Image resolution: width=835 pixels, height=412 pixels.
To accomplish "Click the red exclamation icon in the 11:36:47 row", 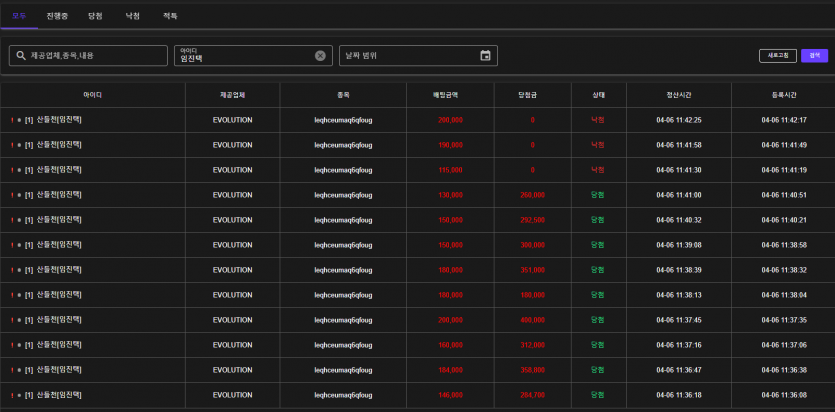I will pos(12,370).
